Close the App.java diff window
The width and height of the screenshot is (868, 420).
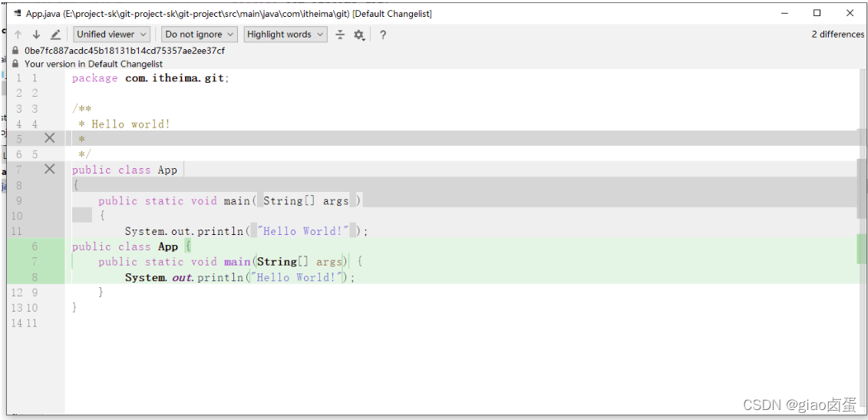pyautogui.click(x=850, y=13)
